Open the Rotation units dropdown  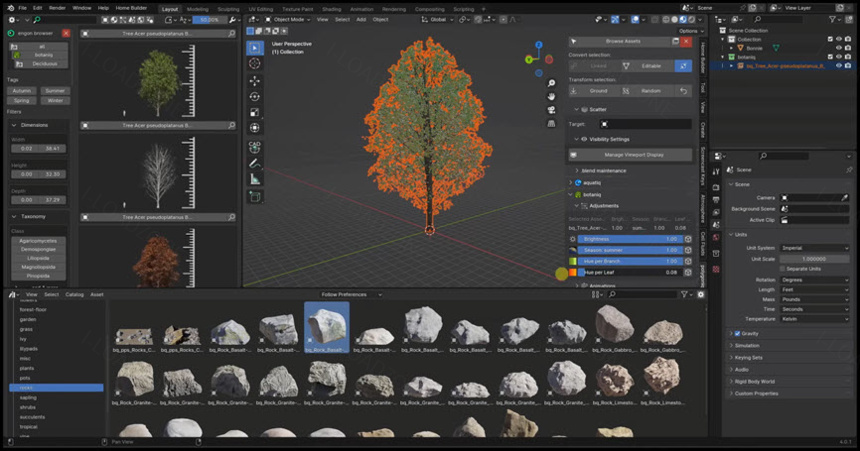[x=814, y=280]
